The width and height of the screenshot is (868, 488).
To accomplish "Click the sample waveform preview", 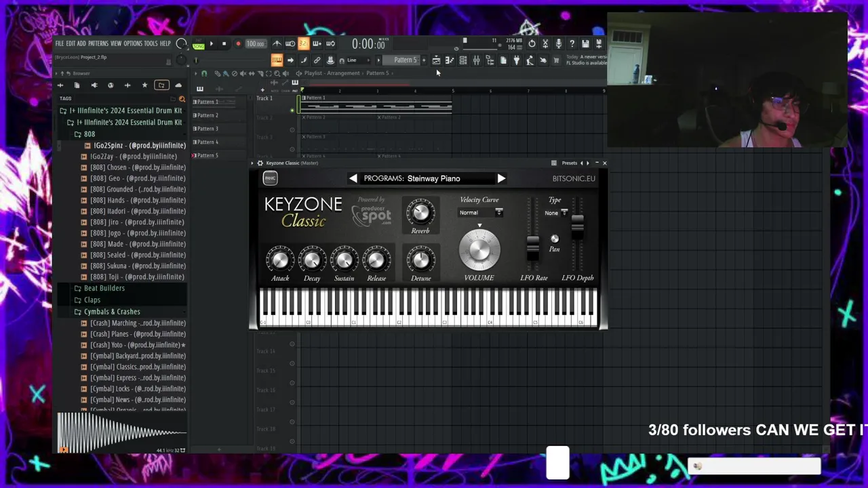I will [121, 432].
